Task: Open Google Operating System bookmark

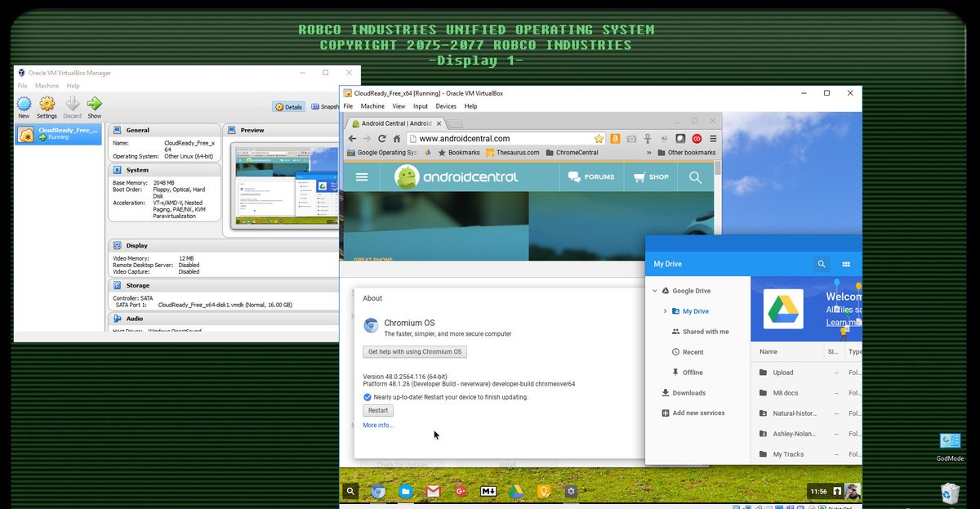Action: 381,153
